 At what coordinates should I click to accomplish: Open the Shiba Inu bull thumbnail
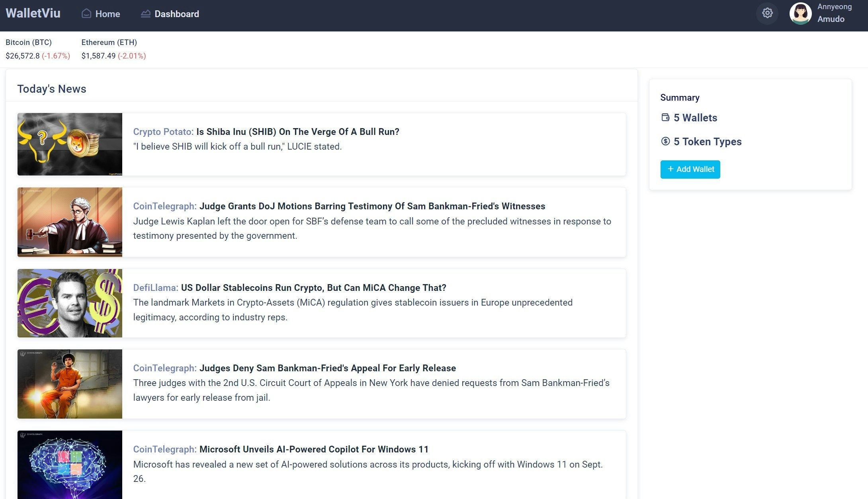pyautogui.click(x=70, y=144)
